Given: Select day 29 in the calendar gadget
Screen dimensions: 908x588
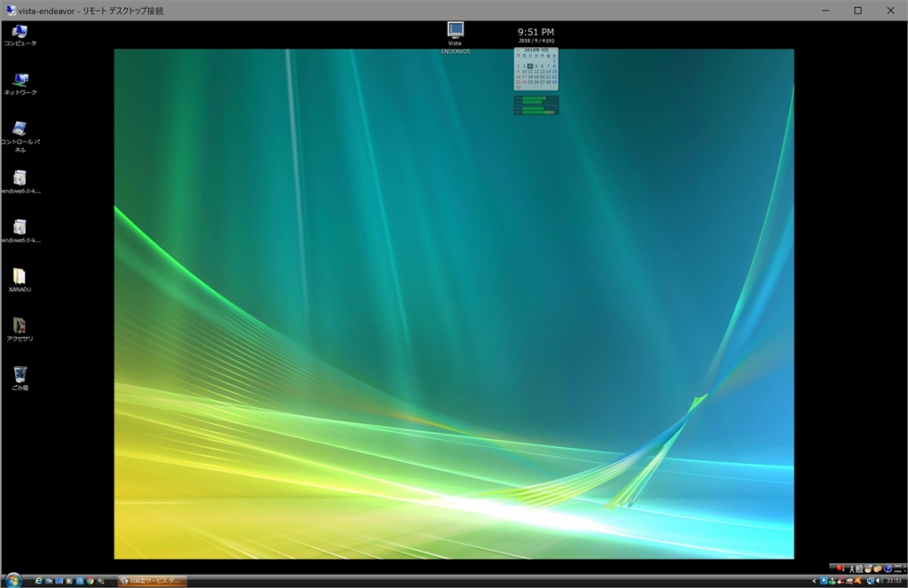Looking at the screenshot, I should [x=554, y=82].
